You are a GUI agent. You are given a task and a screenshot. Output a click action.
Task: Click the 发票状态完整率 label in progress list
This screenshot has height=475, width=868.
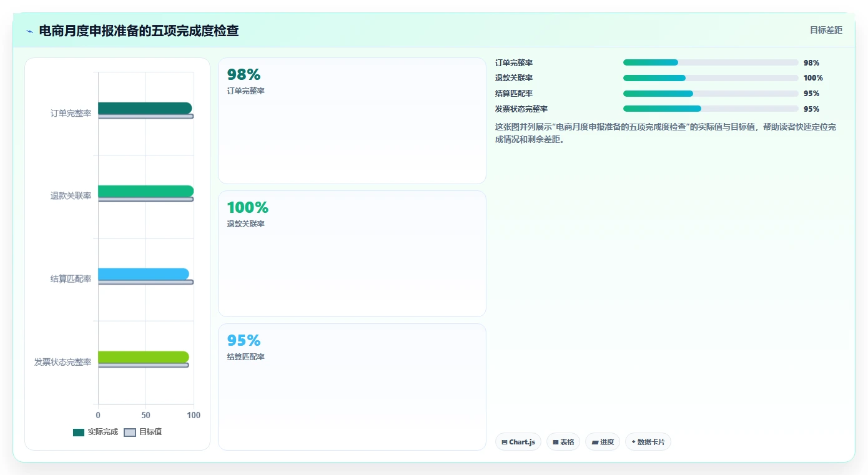pos(521,109)
